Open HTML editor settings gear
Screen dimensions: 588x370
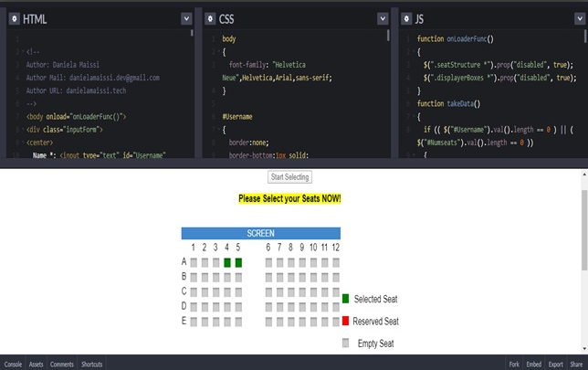click(13, 18)
